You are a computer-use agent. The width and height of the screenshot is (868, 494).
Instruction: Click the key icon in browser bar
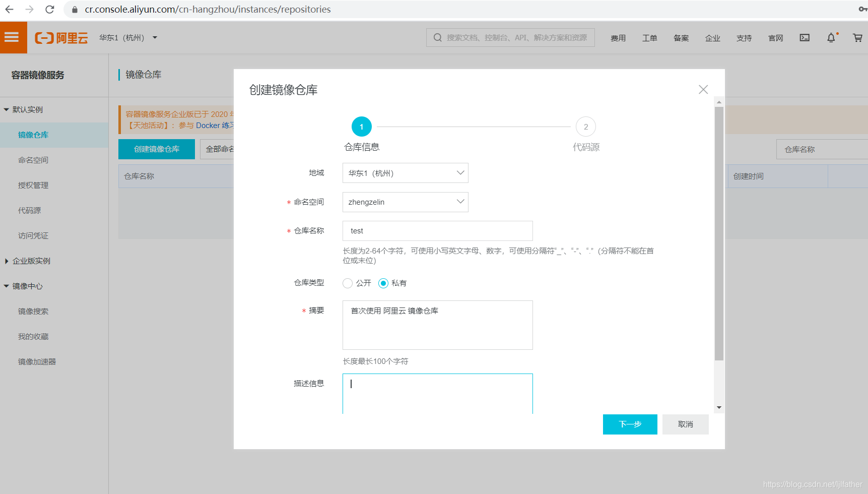[x=862, y=9]
